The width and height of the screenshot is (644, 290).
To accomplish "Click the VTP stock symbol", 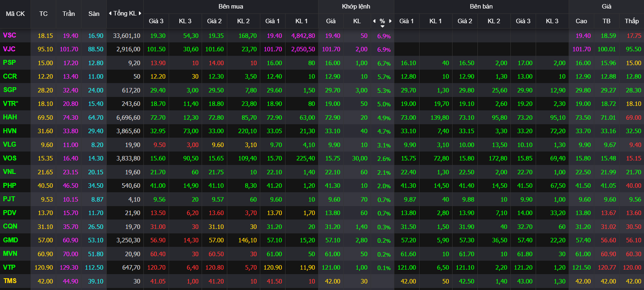I will pyautogui.click(x=9, y=268).
